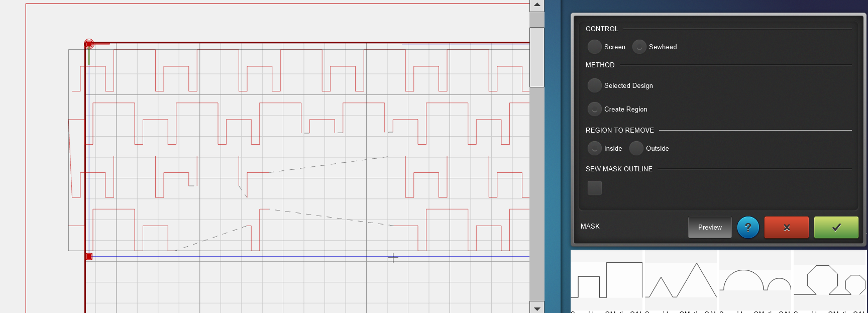The image size is (868, 313).
Task: Select the octagon pattern thumbnail
Action: pos(830,280)
